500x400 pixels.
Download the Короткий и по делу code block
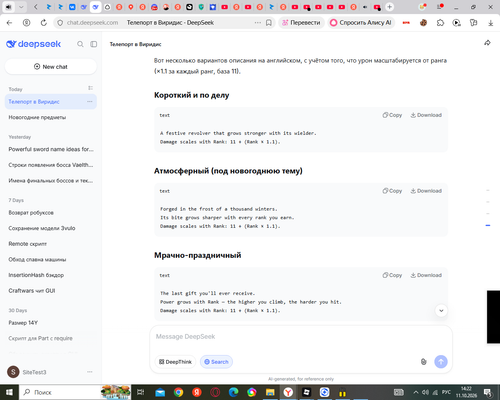(x=426, y=115)
